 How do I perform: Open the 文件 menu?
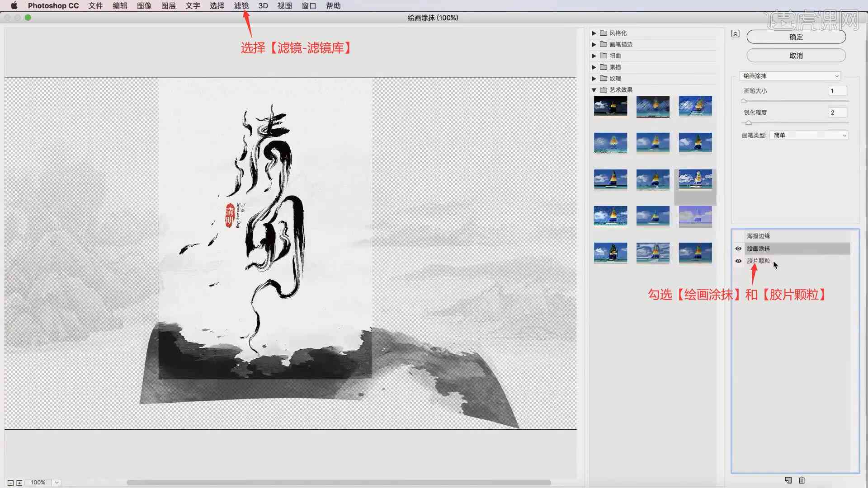point(95,5)
